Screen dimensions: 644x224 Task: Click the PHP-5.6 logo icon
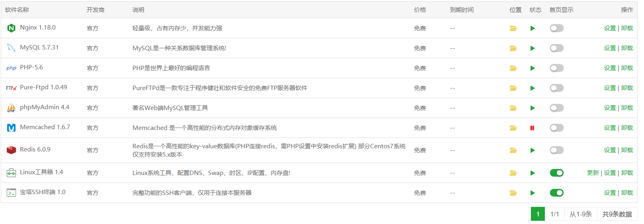click(x=11, y=68)
